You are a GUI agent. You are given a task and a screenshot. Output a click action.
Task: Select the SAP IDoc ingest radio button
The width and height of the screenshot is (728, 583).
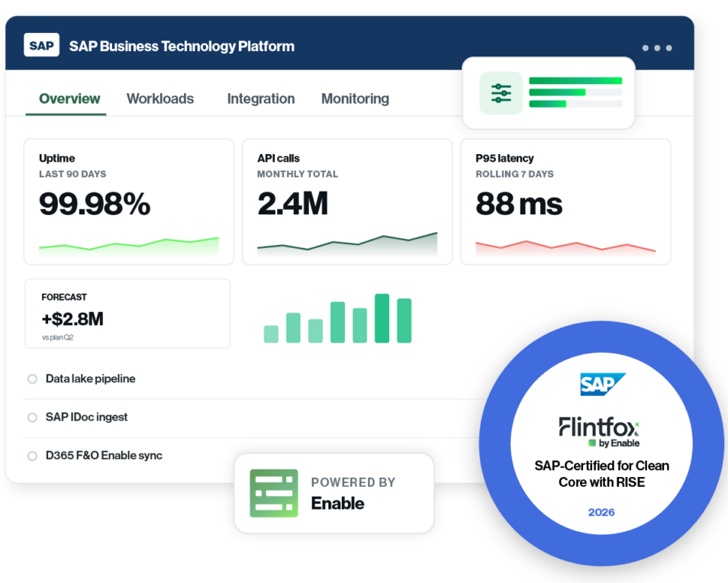tap(33, 417)
